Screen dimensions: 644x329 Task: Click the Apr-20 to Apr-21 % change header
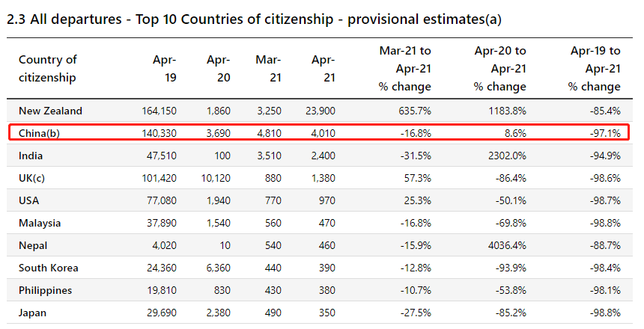tap(499, 68)
